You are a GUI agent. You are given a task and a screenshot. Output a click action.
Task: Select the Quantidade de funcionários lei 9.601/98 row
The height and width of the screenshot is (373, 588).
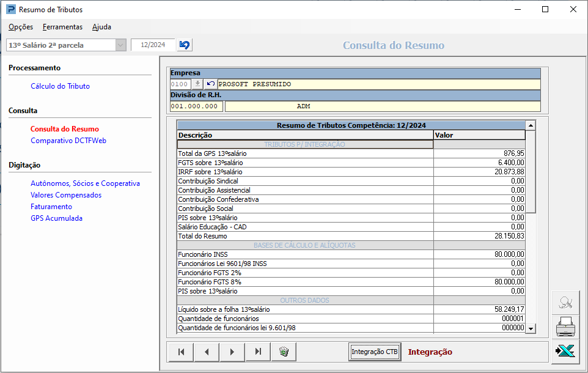click(351, 328)
